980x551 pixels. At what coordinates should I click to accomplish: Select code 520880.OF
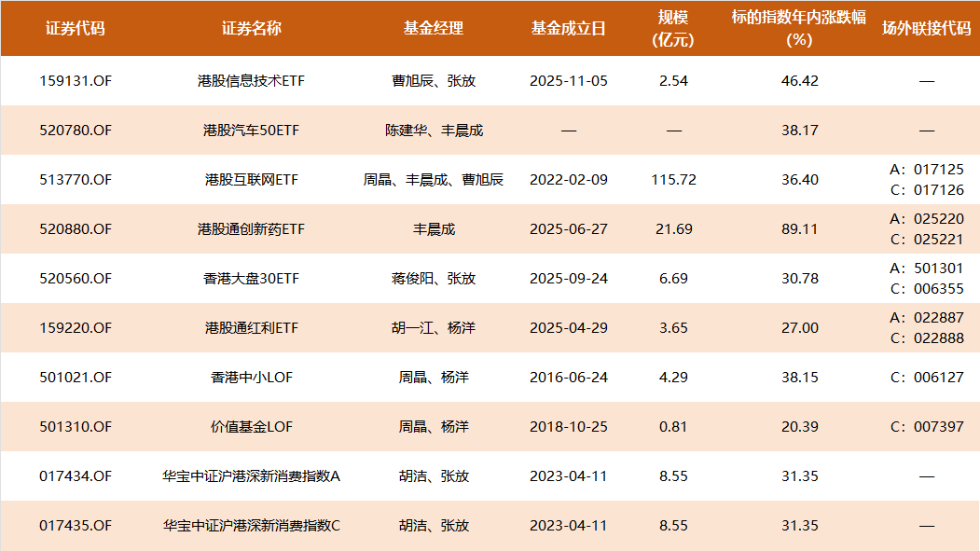76,229
